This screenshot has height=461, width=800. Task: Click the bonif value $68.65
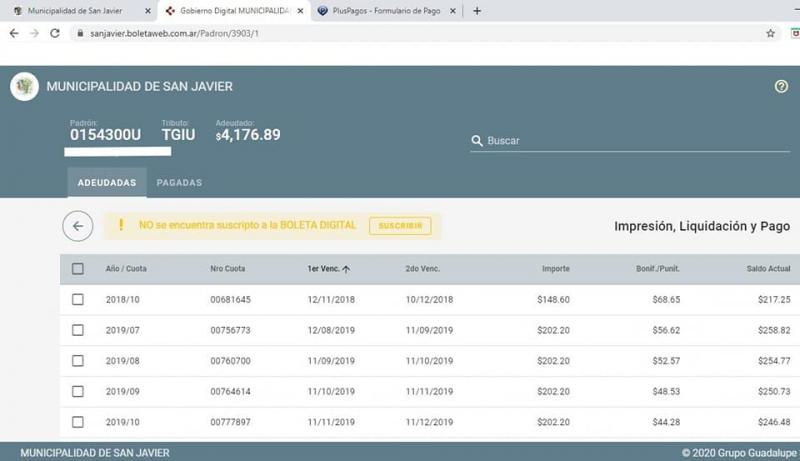(666, 300)
